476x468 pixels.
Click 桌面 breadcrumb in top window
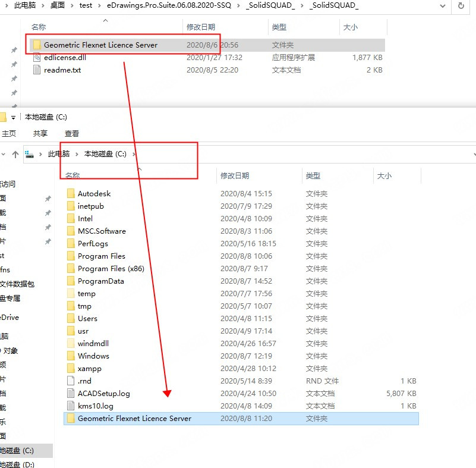click(x=58, y=5)
